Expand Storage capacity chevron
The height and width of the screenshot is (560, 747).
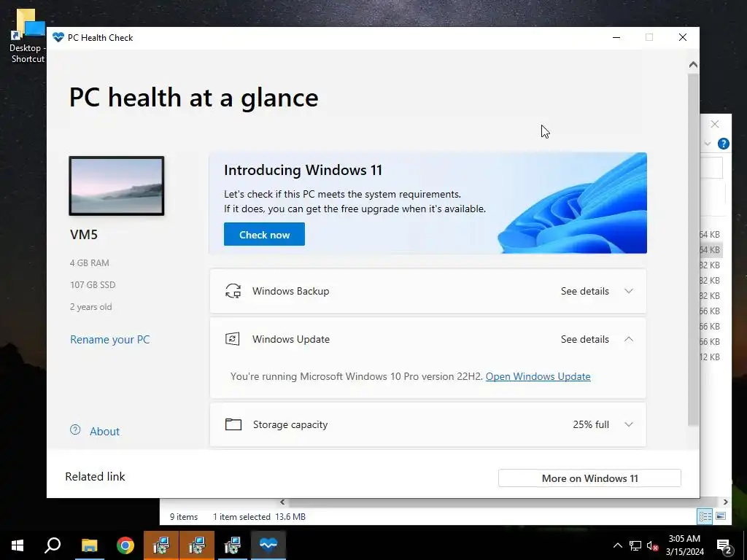pos(629,424)
